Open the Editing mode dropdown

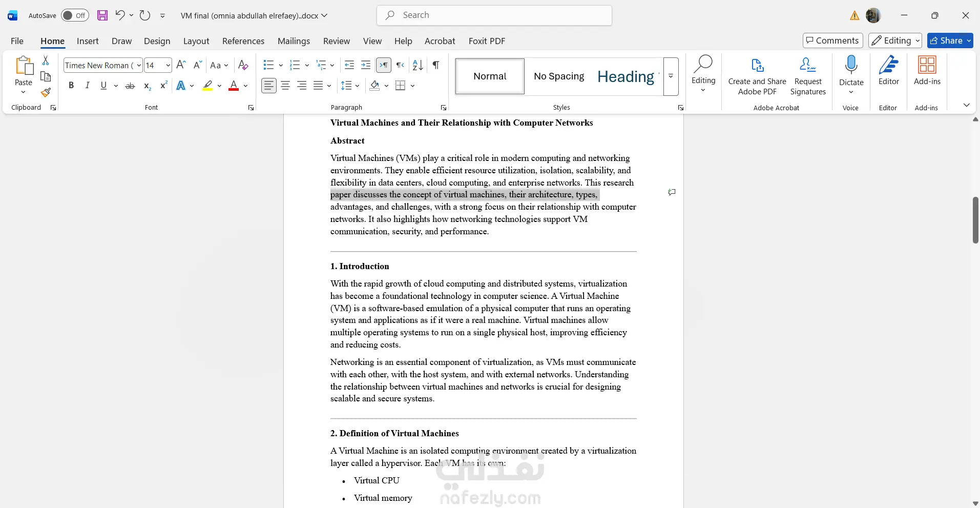coord(895,40)
